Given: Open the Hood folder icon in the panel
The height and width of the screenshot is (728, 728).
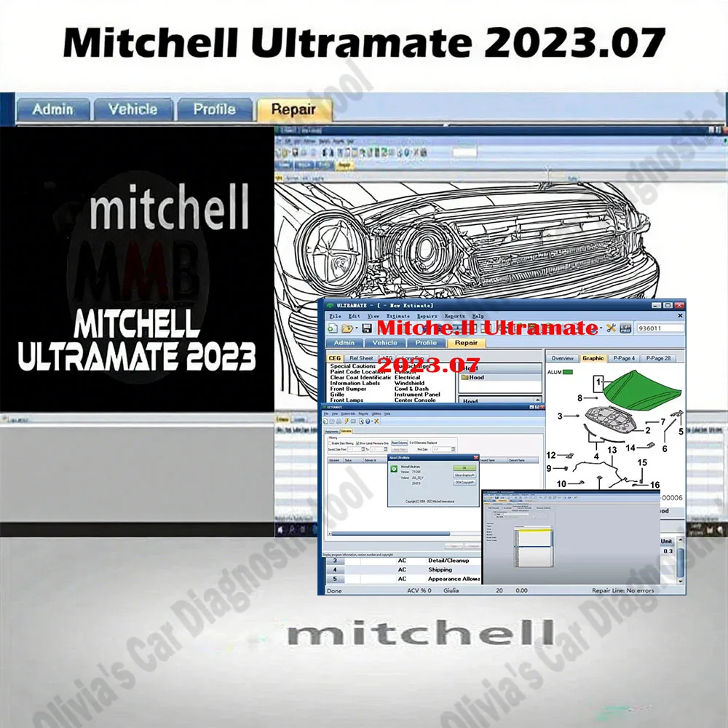Looking at the screenshot, I should (x=464, y=377).
